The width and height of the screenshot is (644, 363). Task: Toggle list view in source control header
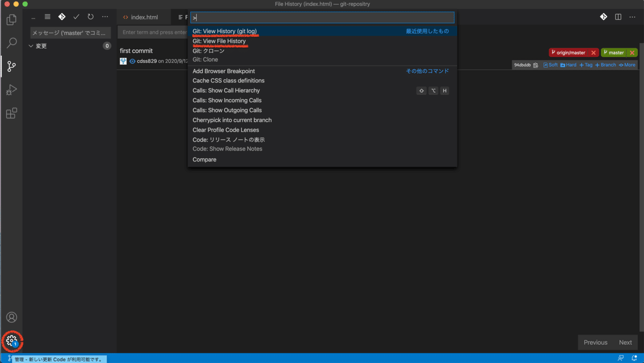[47, 17]
